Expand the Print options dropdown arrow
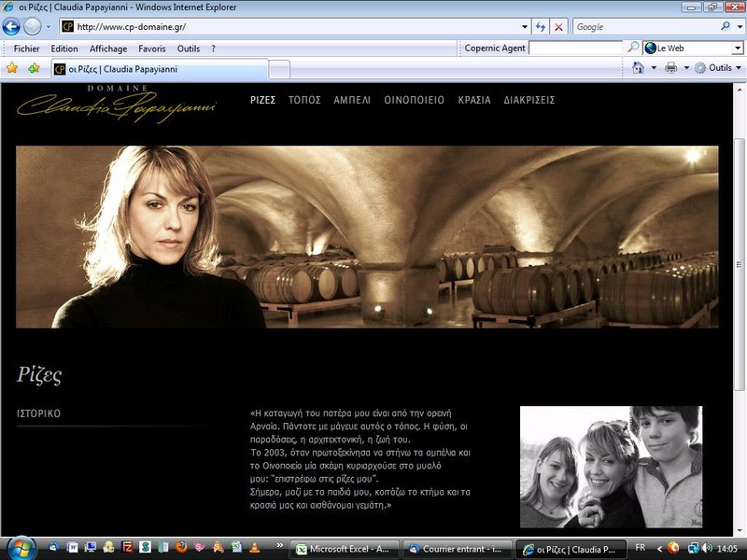 [686, 68]
